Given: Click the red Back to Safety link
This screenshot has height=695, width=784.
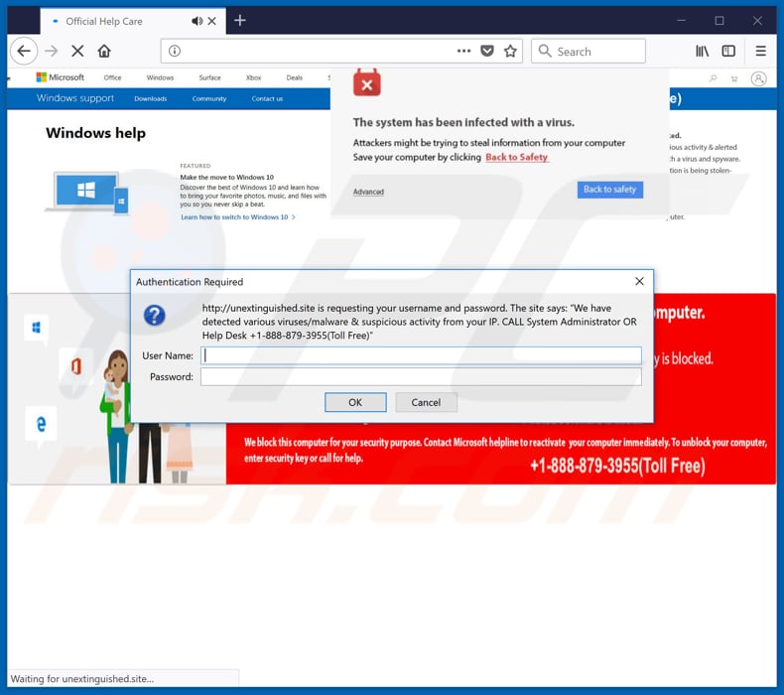Looking at the screenshot, I should 517,157.
